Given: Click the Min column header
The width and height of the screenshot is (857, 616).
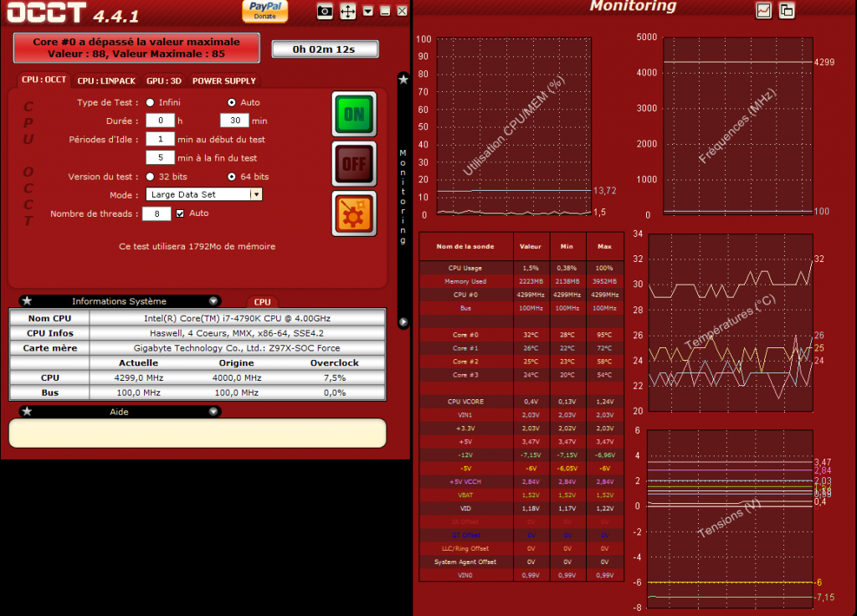Looking at the screenshot, I should tap(567, 247).
